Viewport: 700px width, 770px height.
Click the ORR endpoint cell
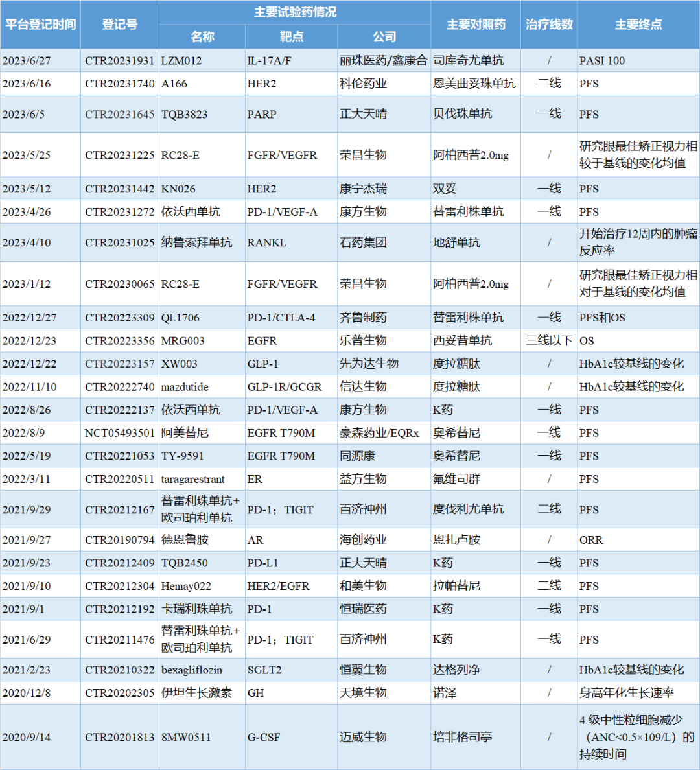pos(591,540)
